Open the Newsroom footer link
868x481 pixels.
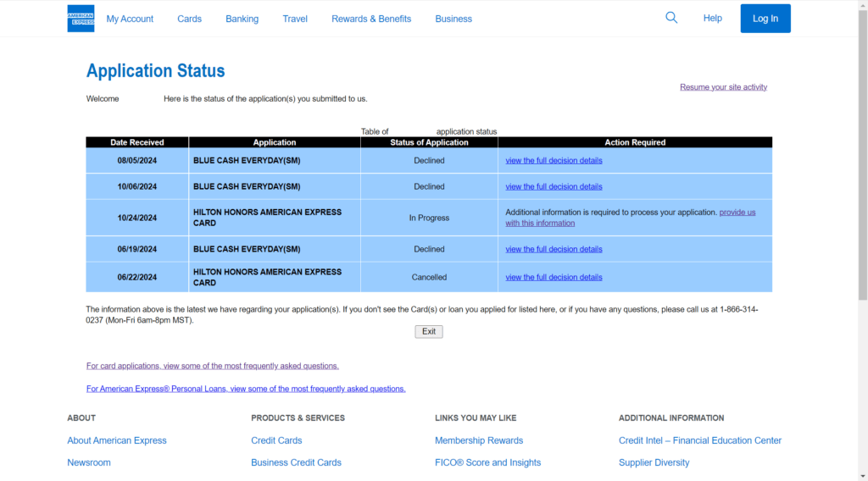coord(89,462)
